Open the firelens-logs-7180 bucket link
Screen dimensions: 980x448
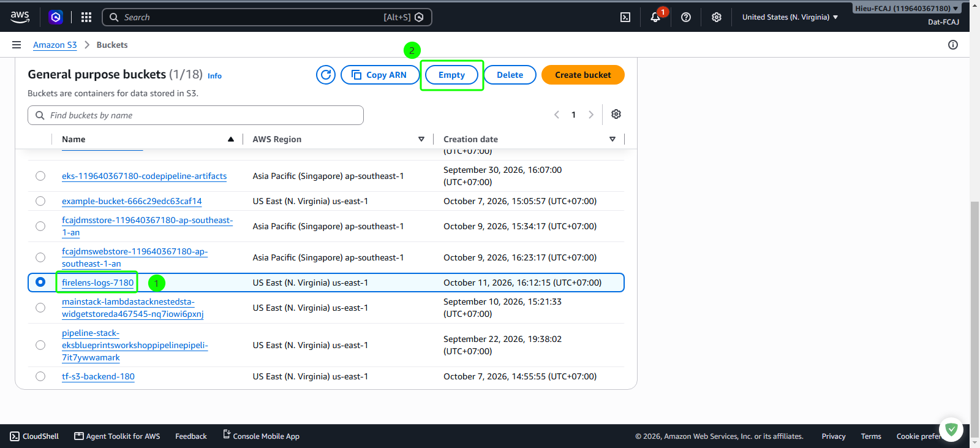pos(97,283)
